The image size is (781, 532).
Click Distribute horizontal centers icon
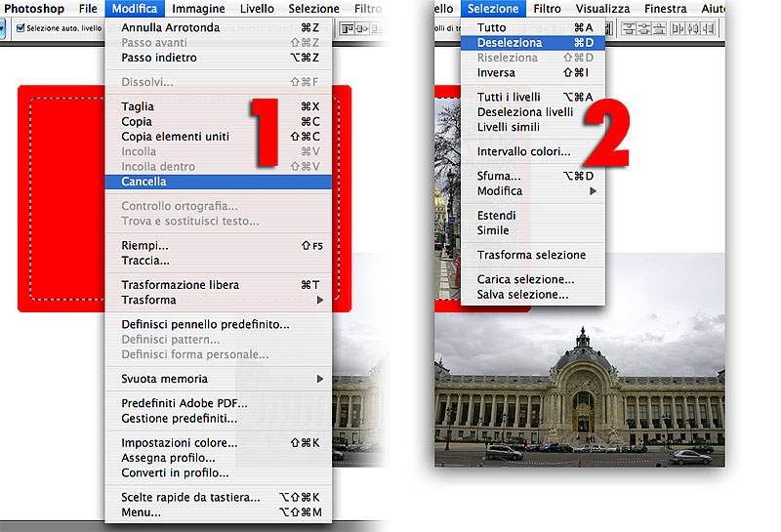tap(693, 29)
